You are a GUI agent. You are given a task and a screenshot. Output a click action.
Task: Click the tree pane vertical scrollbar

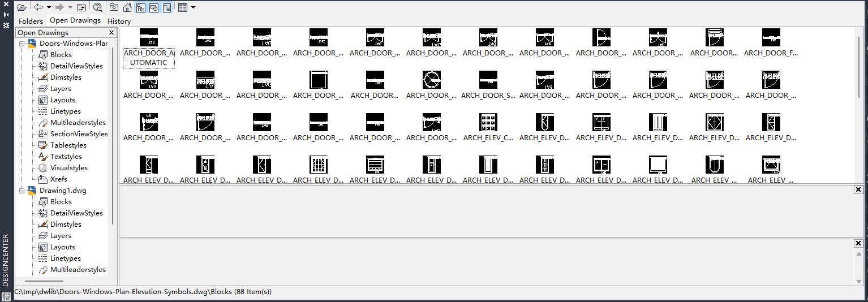pos(113,136)
